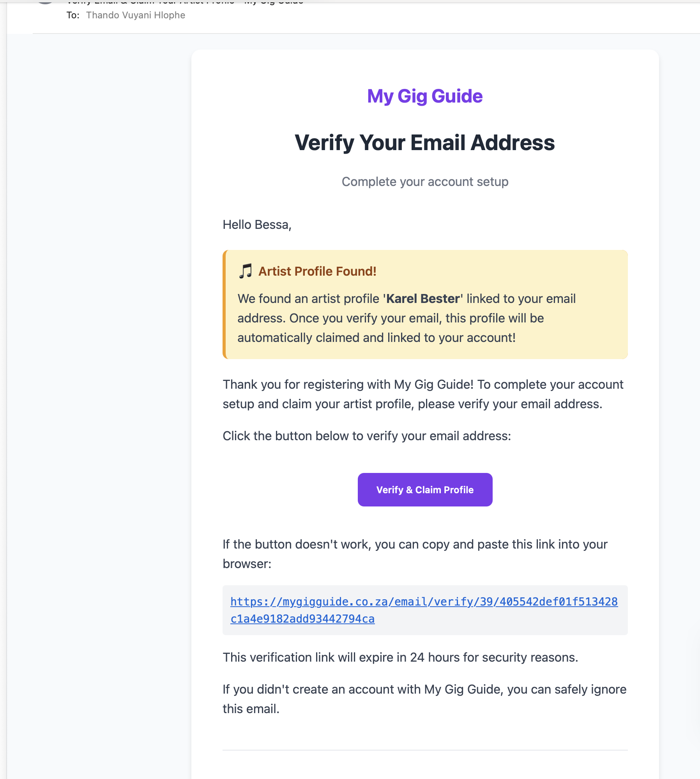Click the music note icon
This screenshot has width=700, height=779.
pyautogui.click(x=245, y=271)
